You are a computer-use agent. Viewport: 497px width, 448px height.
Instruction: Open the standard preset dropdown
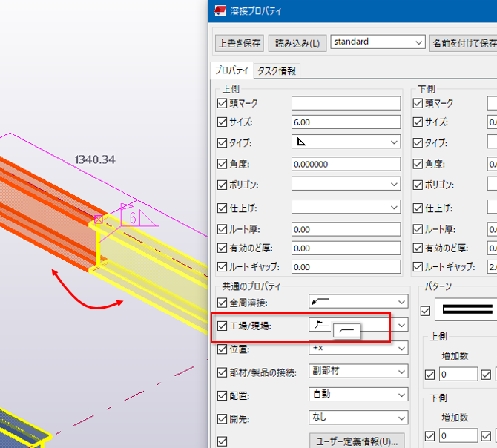[378, 42]
